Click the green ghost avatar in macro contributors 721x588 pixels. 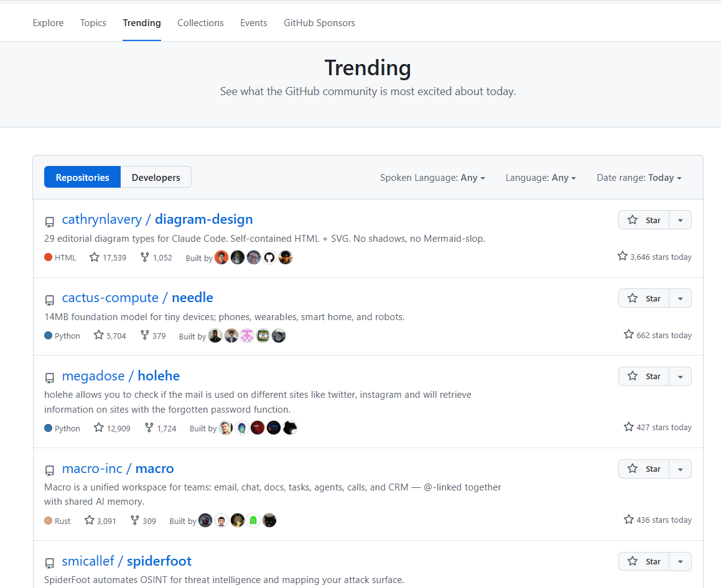(253, 520)
